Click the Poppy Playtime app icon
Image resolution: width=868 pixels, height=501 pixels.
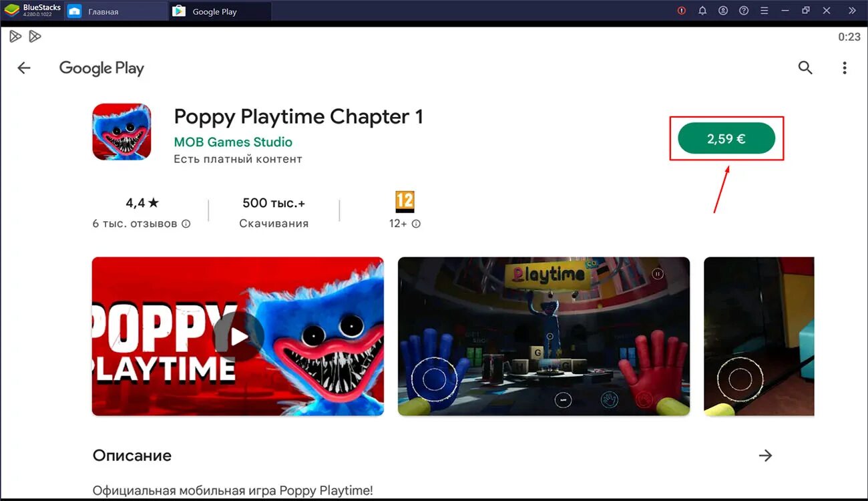(x=122, y=132)
